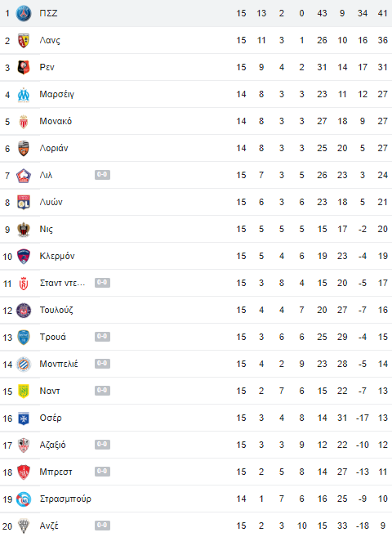The height and width of the screenshot is (537, 392).
Task: Click the ΠΣΖ (PSG) club crest
Action: coord(24,13)
